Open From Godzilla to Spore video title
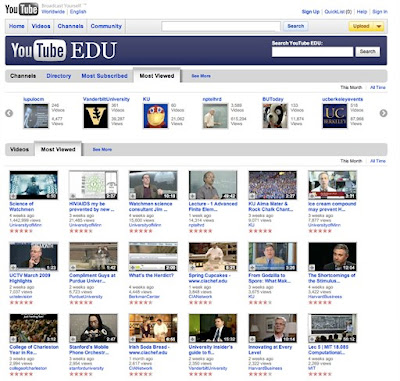This screenshot has height=381, width=400. click(270, 278)
